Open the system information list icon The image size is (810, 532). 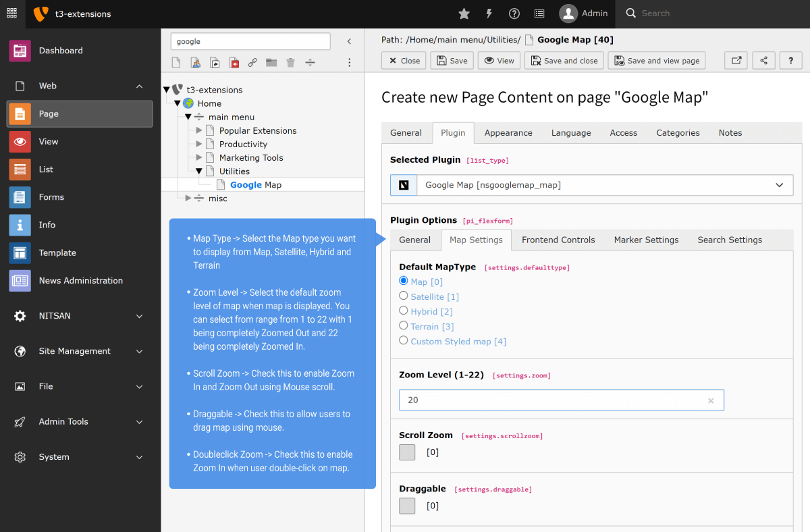pos(539,14)
